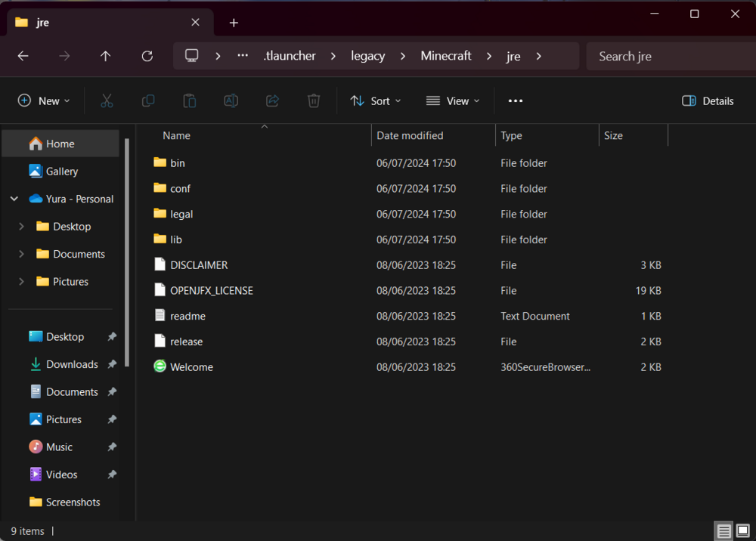Open Home in navigation pane
Image resolution: width=756 pixels, height=541 pixels.
60,144
